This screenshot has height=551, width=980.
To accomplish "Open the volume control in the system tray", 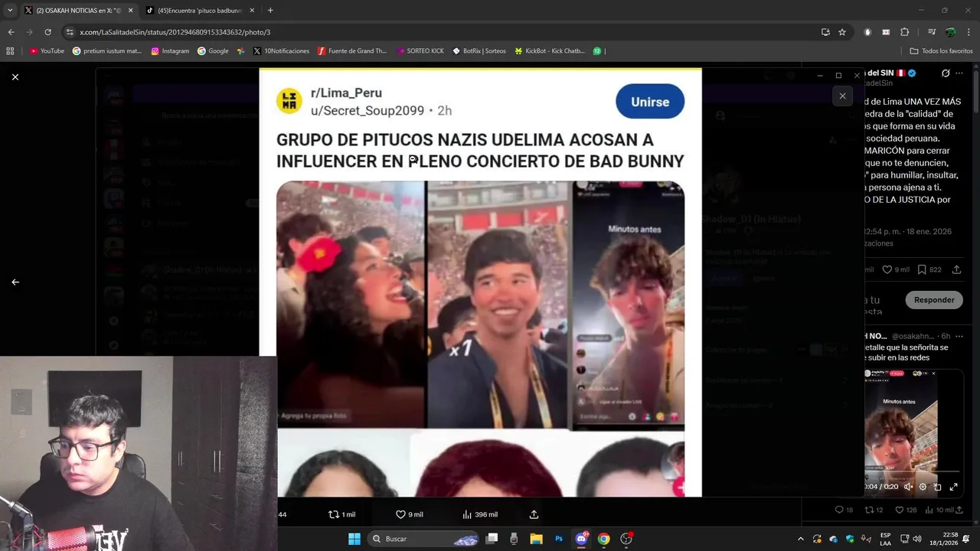I will click(x=917, y=539).
